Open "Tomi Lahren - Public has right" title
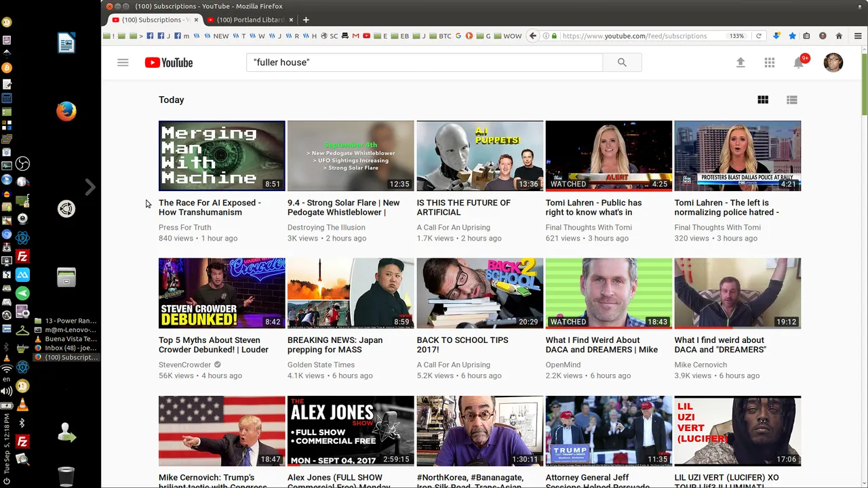 coord(593,207)
